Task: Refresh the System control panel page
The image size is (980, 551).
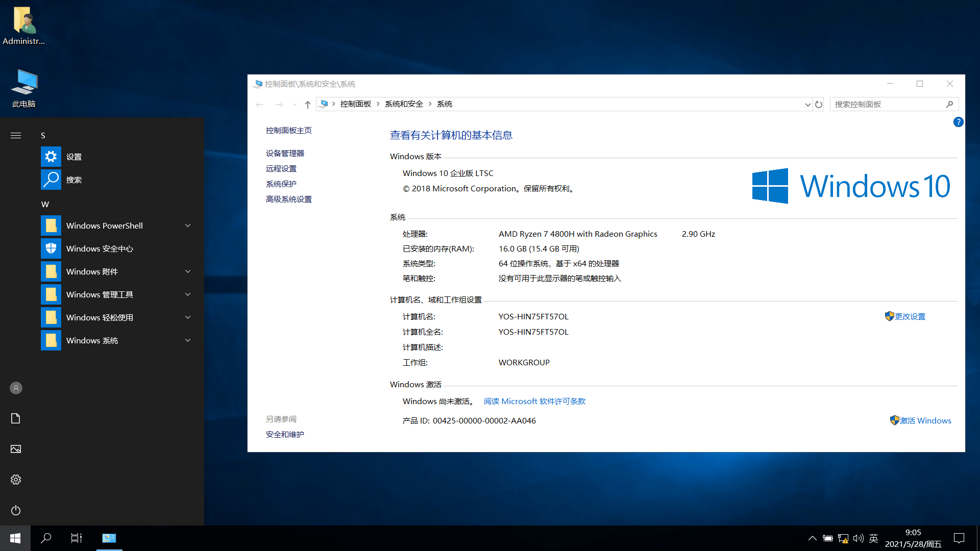Action: click(819, 104)
